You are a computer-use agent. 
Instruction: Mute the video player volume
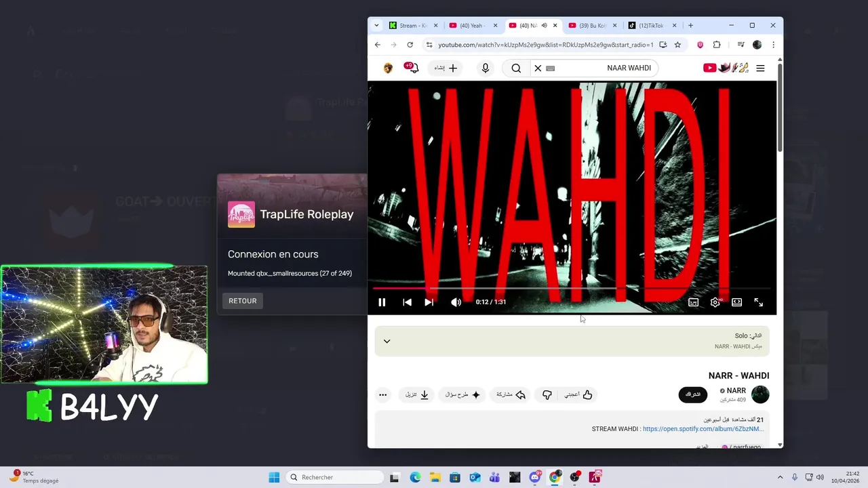[456, 302]
